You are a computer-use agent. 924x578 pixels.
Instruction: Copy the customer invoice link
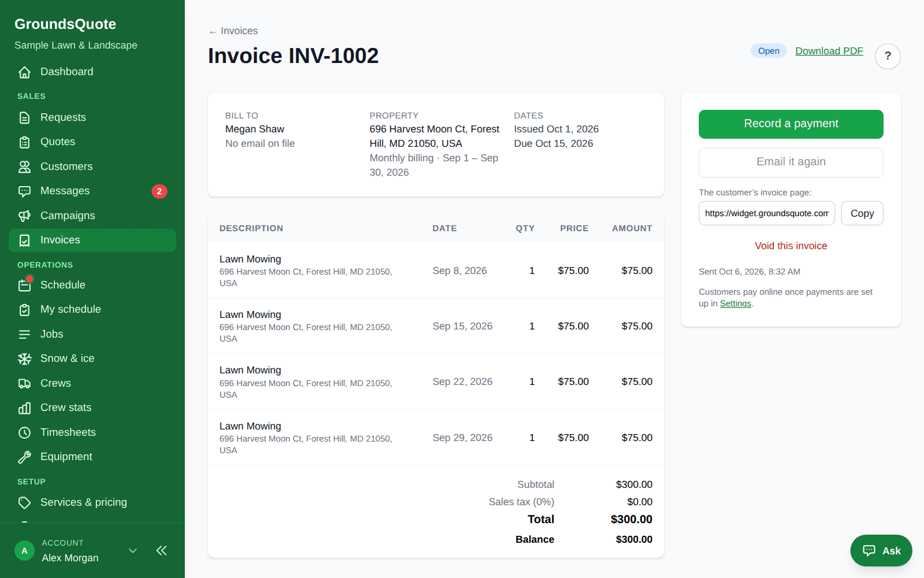click(x=862, y=213)
